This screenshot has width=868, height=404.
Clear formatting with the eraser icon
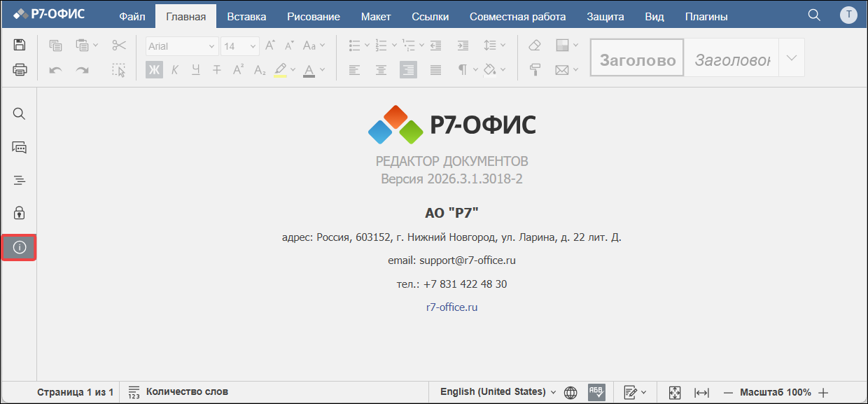point(535,46)
